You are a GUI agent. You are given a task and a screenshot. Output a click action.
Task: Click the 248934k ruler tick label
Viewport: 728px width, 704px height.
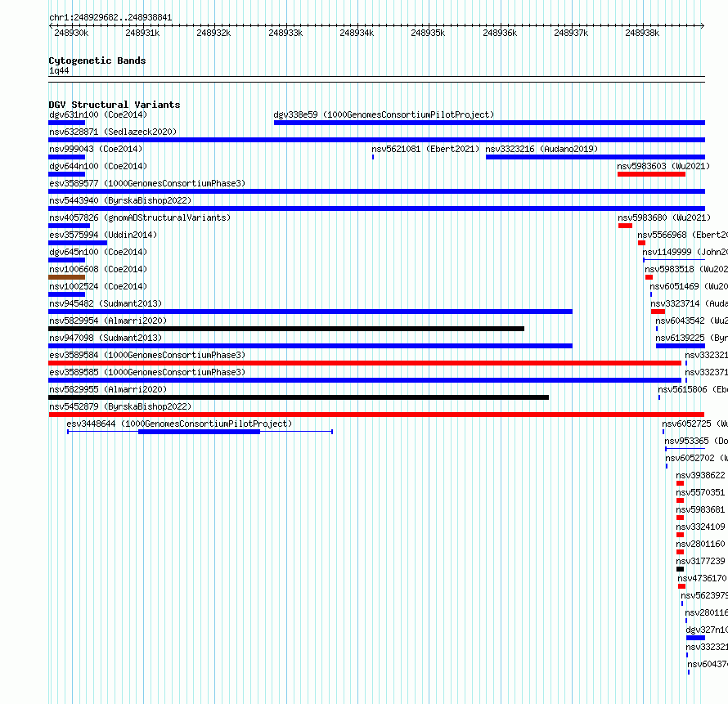coord(357,33)
